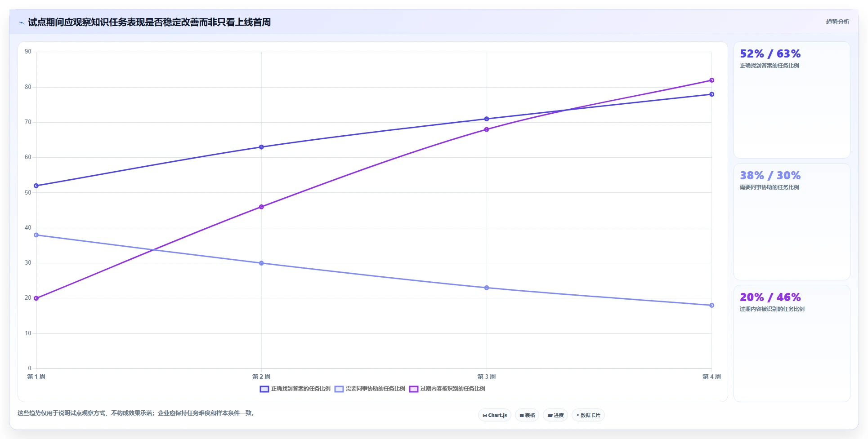This screenshot has width=868, height=439.
Task: Click dark blue data point at 第 2 周 (63)
Action: point(261,147)
